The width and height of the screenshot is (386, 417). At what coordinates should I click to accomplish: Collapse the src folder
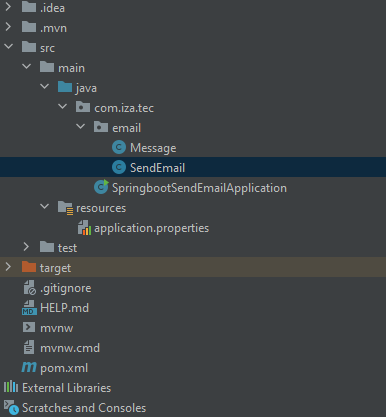[8, 47]
